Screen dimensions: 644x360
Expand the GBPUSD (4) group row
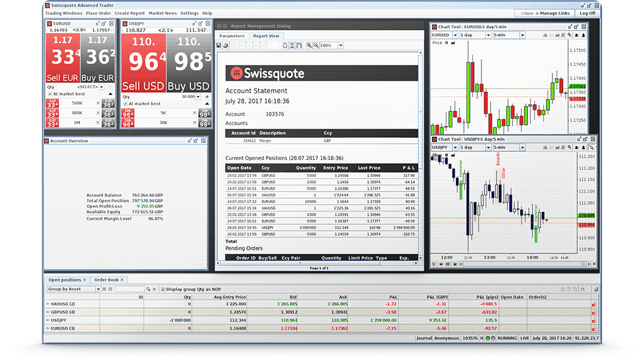point(48,312)
